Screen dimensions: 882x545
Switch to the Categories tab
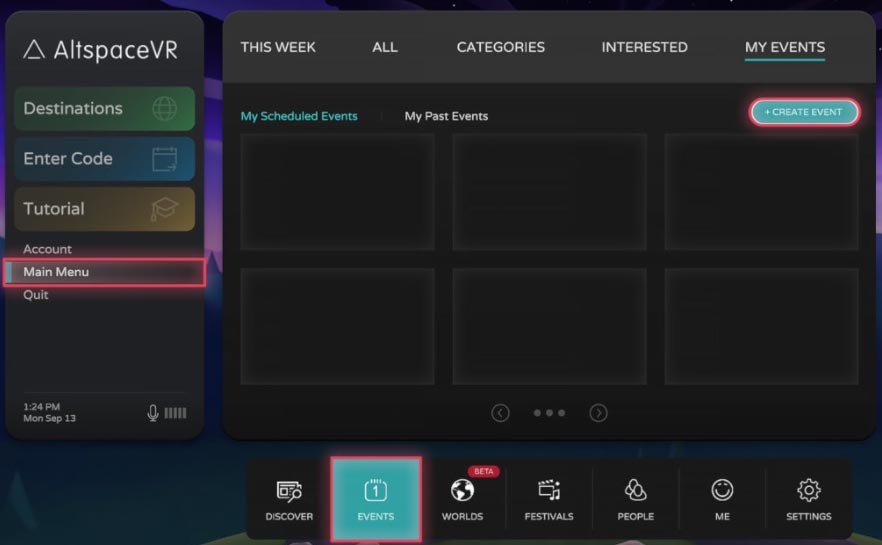click(500, 47)
